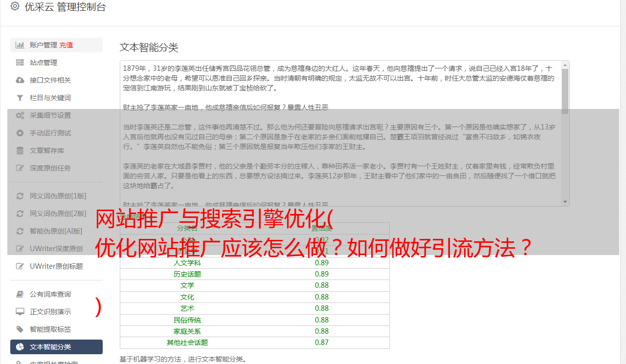Click the 0.88 value for 民俗传统

tap(322, 320)
